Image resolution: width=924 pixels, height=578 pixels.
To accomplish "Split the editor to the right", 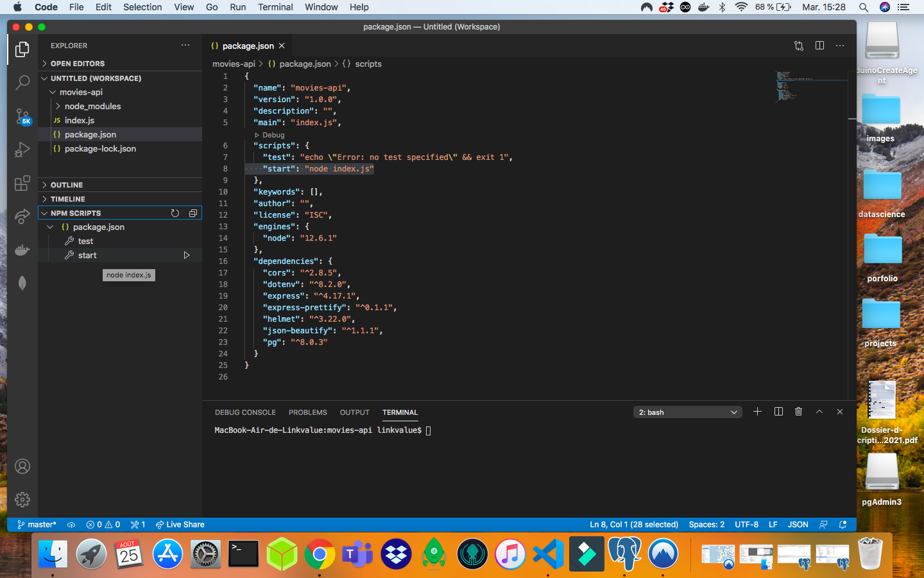I will pos(819,46).
